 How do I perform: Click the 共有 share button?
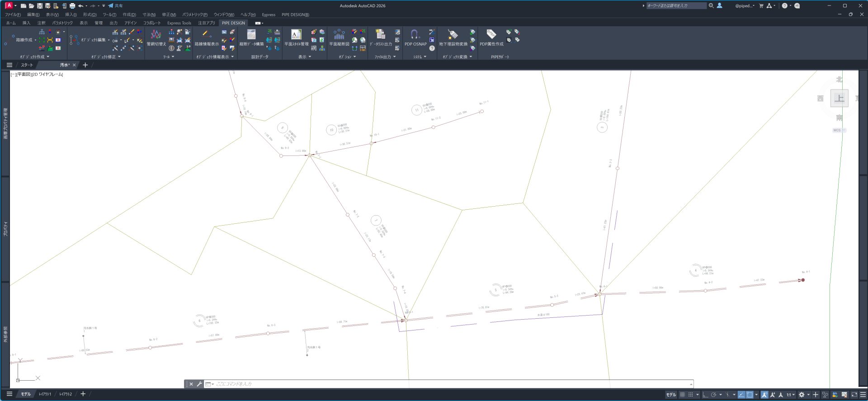[116, 6]
